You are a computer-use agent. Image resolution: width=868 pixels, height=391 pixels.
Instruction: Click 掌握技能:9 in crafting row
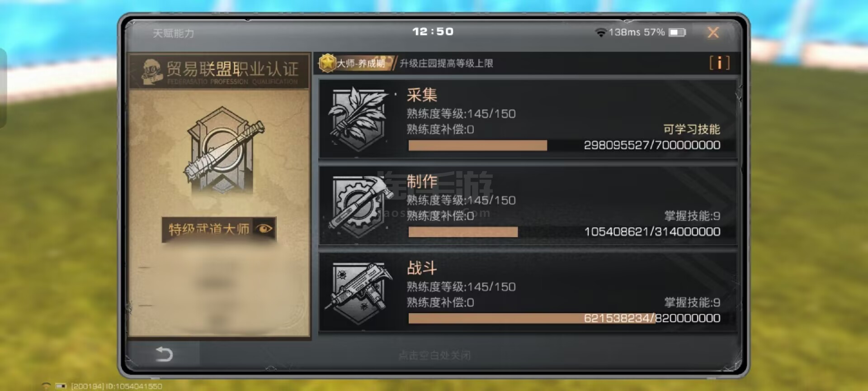point(692,216)
